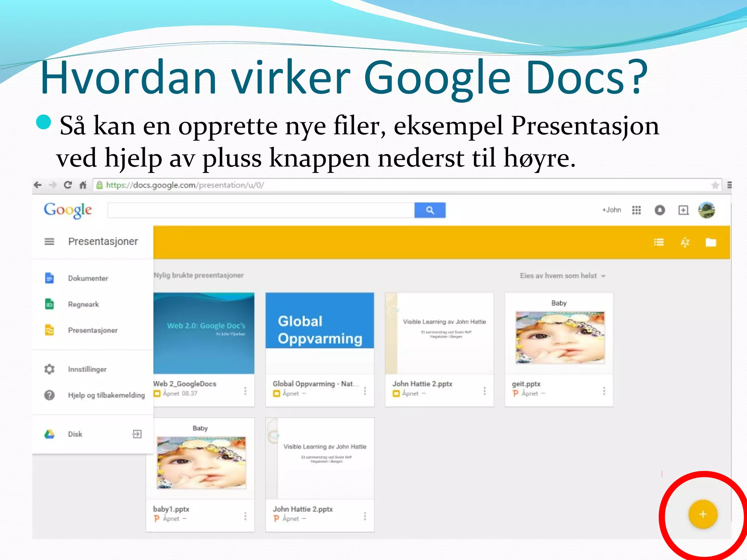The image size is (747, 560).
Task: Click the share plus box icon
Action: pyautogui.click(x=683, y=210)
